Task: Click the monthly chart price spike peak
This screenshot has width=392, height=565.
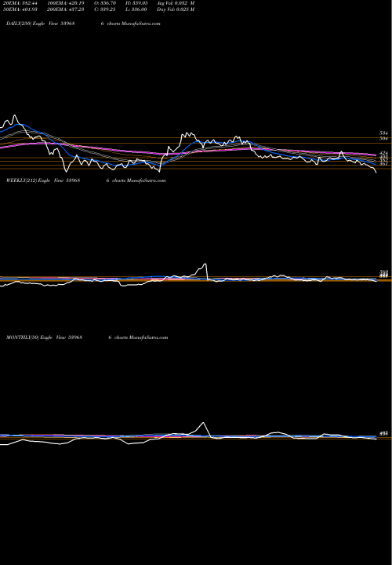Action: pyautogui.click(x=203, y=423)
